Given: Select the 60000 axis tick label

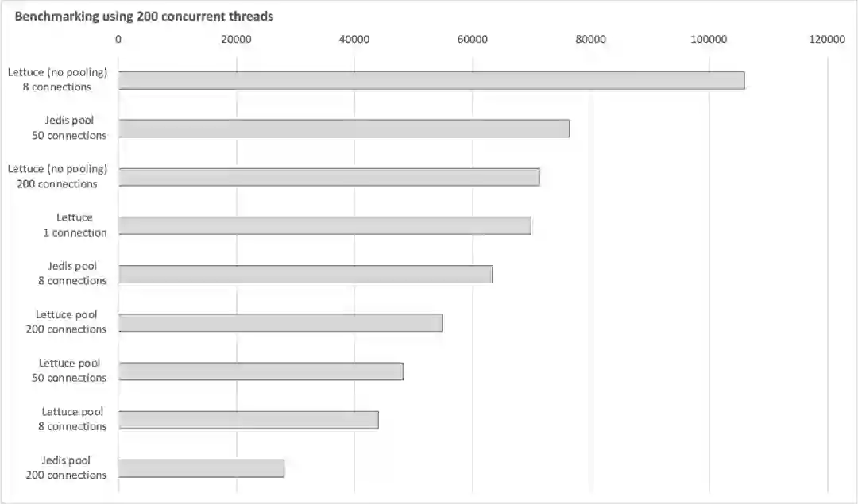Looking at the screenshot, I should coord(473,38).
